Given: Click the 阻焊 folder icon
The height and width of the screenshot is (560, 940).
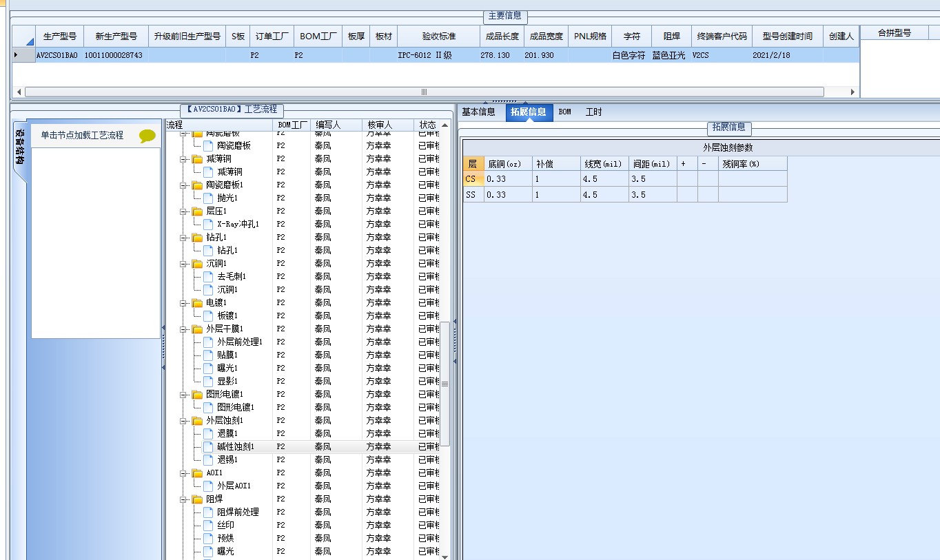Looking at the screenshot, I should tap(197, 499).
